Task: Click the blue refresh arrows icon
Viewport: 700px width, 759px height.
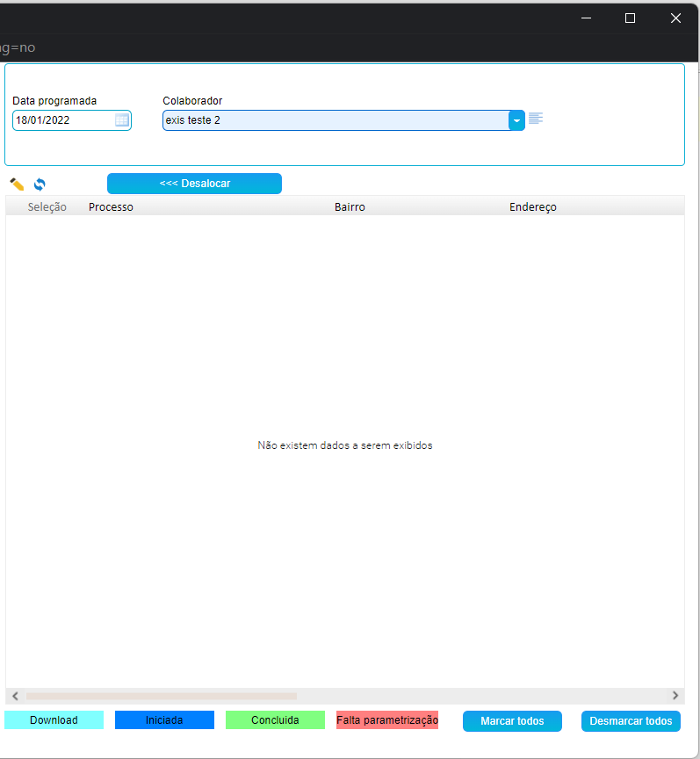Action: (x=40, y=184)
